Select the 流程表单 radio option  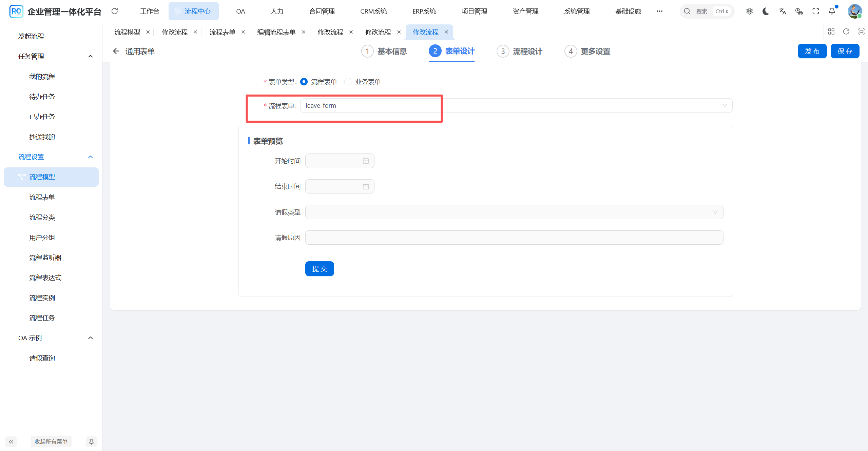[304, 81]
